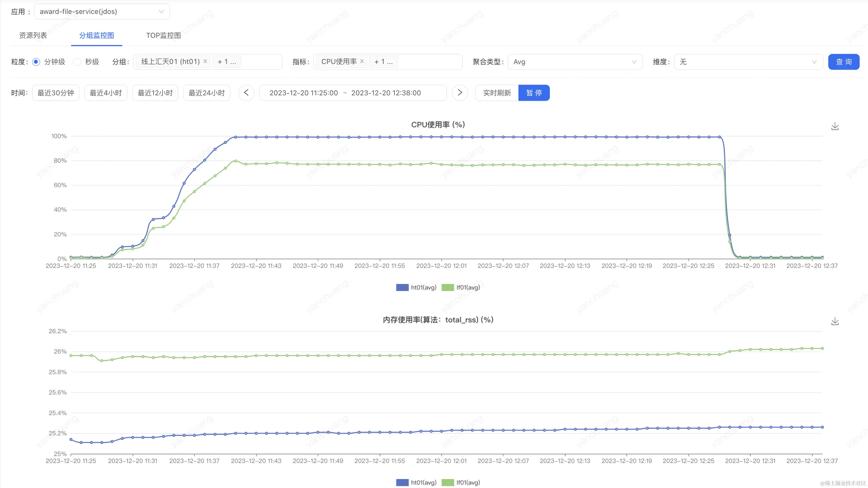Toggle lf01(avg) legend in CPU chart
The height and width of the screenshot is (488, 868).
pyautogui.click(x=461, y=287)
